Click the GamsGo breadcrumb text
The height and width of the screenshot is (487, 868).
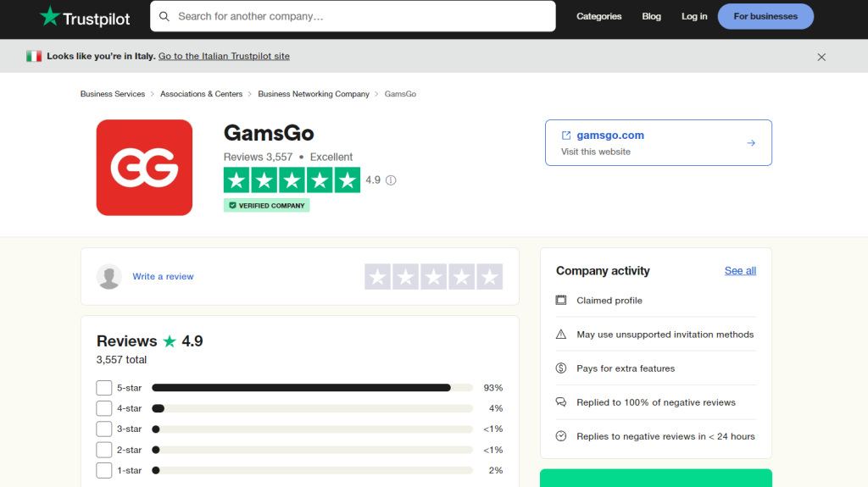pos(400,94)
